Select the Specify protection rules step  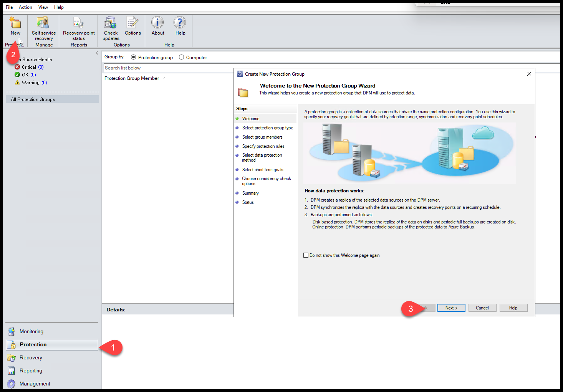click(x=263, y=146)
